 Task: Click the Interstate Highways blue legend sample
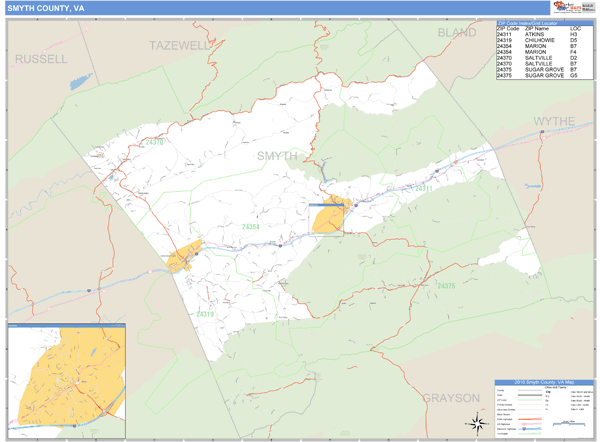point(530,429)
